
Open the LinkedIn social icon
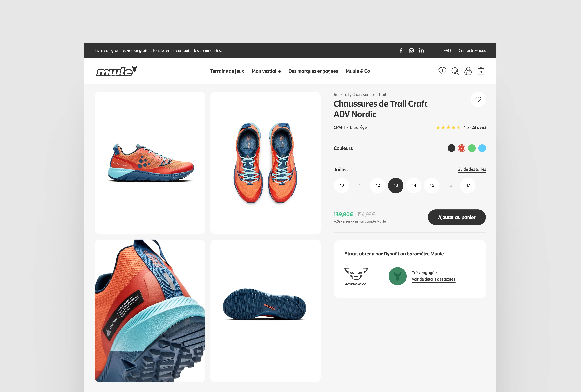click(422, 51)
